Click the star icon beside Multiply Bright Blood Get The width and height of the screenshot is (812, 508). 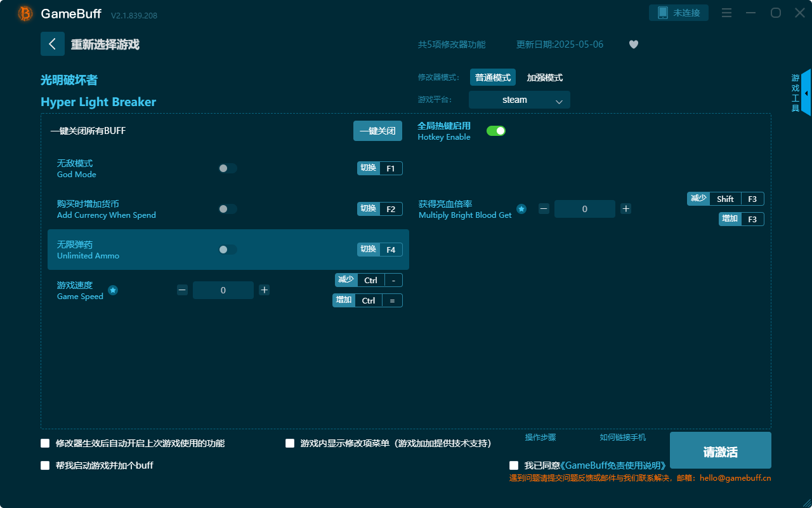point(521,209)
